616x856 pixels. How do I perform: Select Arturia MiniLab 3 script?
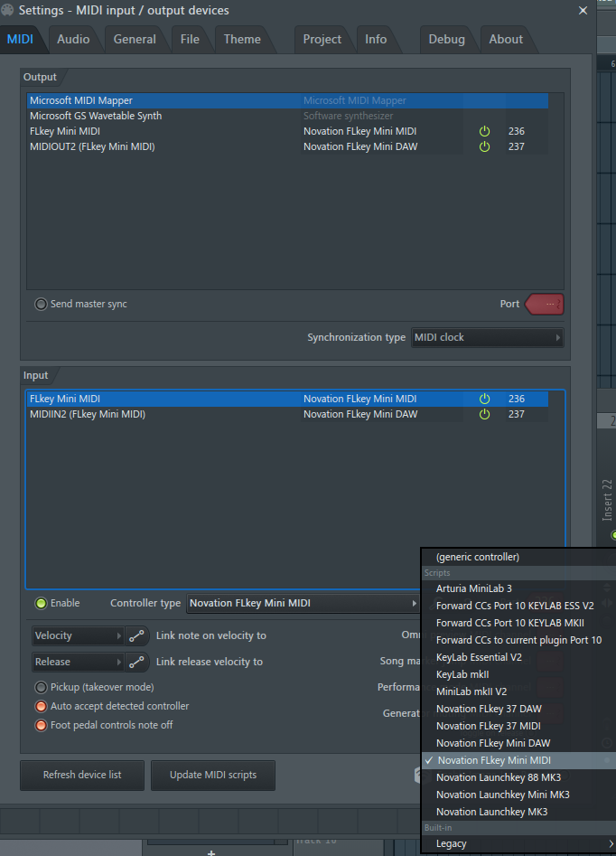tap(518, 588)
